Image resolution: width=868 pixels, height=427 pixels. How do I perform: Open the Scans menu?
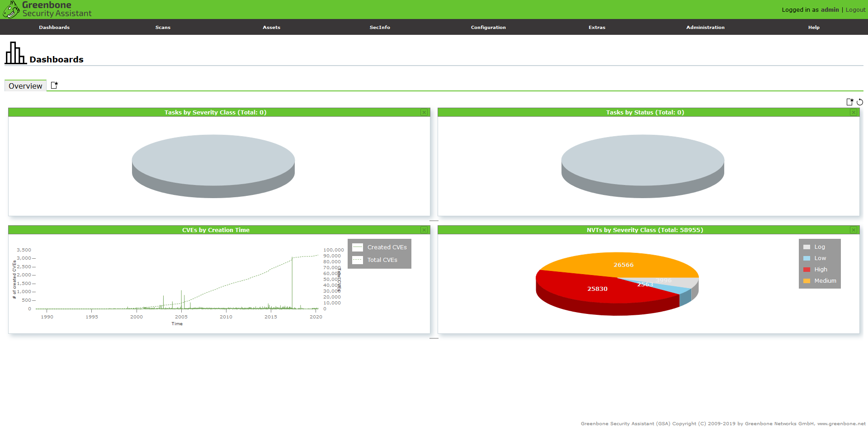click(163, 27)
